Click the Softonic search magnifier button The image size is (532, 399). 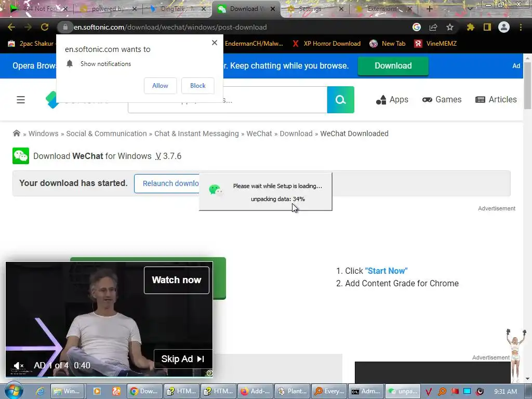pos(341,100)
